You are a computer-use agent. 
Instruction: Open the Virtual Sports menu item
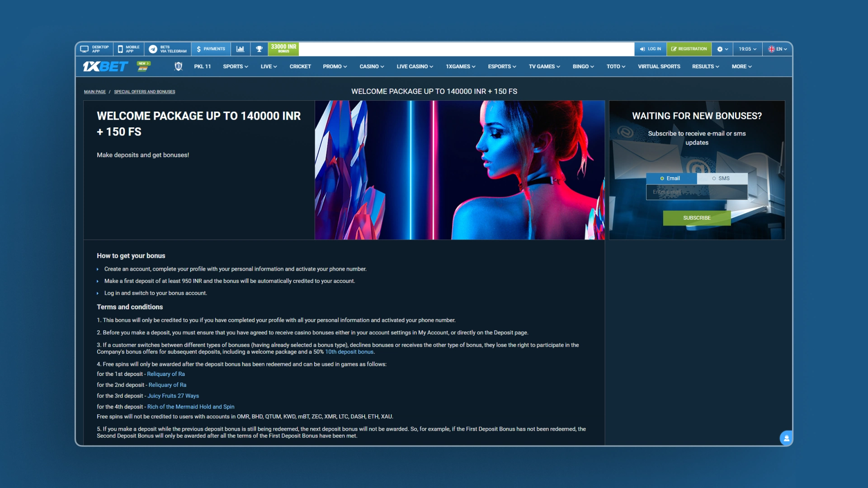659,66
